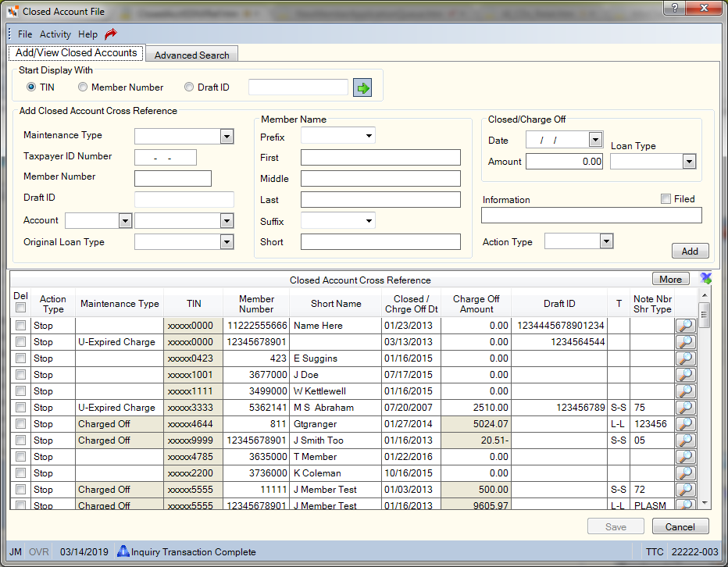Image resolution: width=728 pixels, height=567 pixels.
Task: Switch to the Advanced Search tab
Action: click(191, 55)
